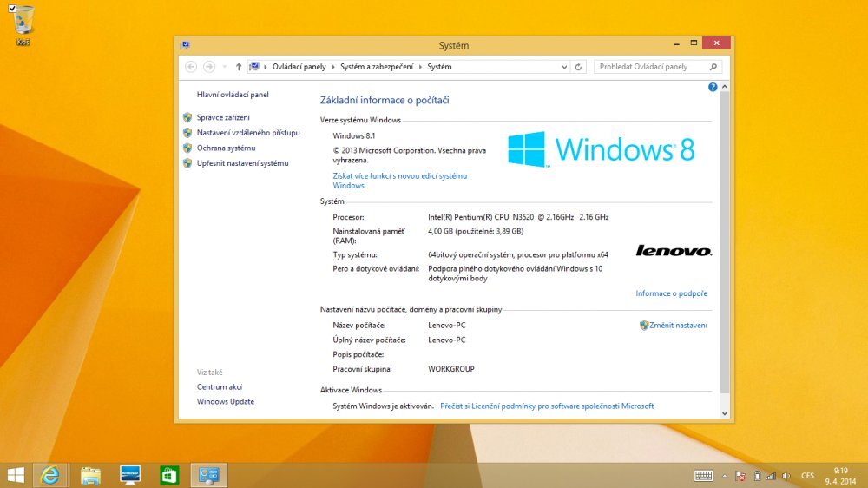
Task: Click the volume speaker tray icon
Action: 786,476
